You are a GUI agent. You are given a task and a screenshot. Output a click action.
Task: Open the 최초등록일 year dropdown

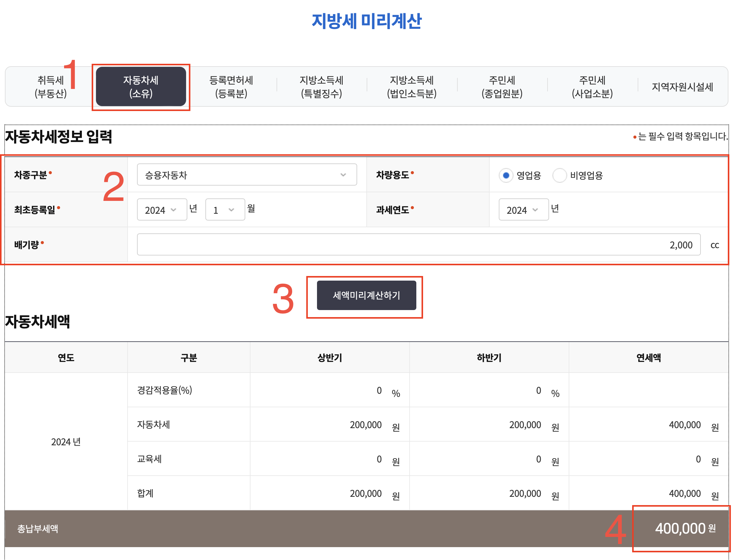click(162, 210)
